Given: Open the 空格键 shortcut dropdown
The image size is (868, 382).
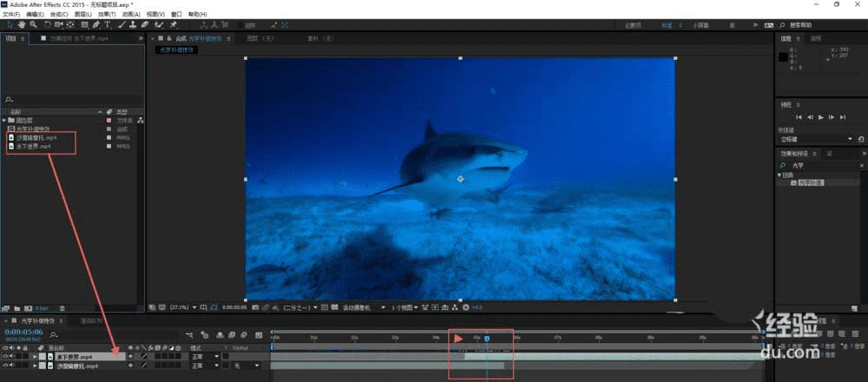Looking at the screenshot, I should point(850,139).
